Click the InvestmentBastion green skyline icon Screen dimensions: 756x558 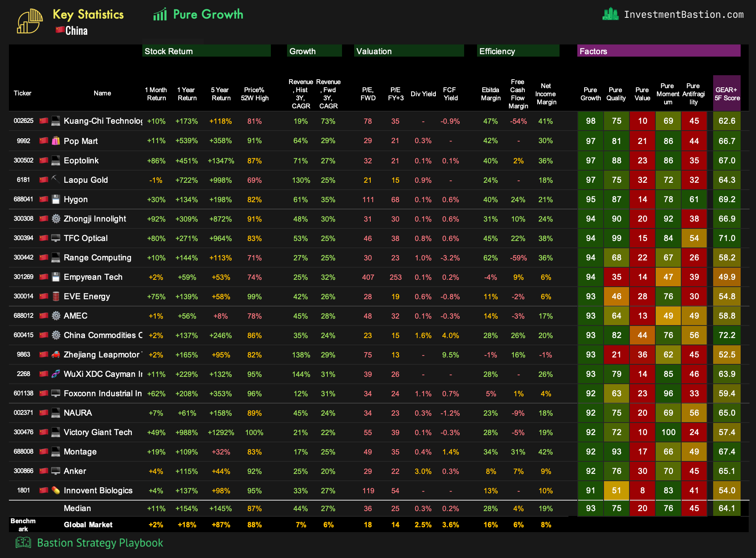[610, 14]
